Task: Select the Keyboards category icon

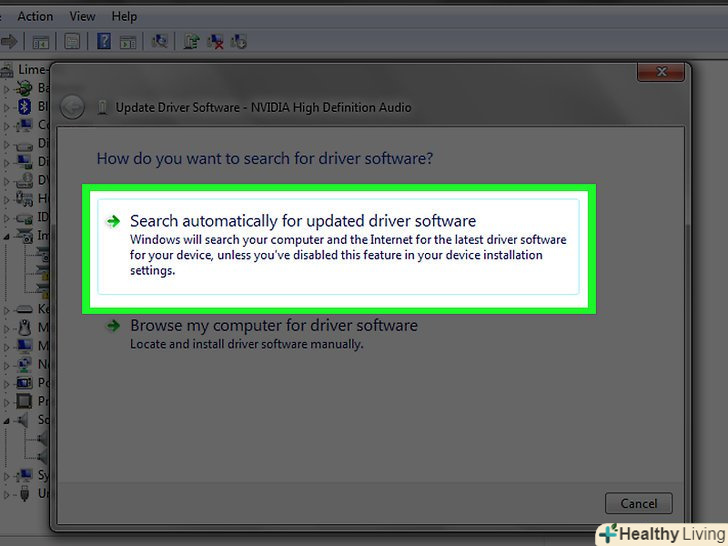Action: (24, 309)
